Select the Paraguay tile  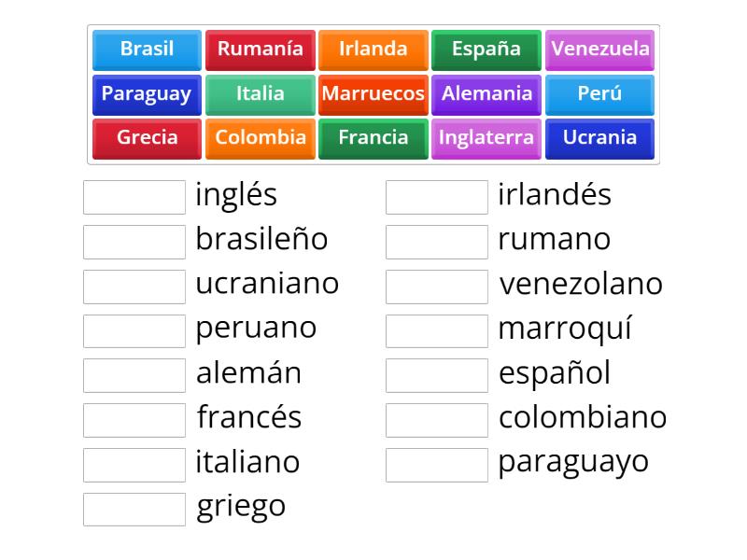pos(146,94)
